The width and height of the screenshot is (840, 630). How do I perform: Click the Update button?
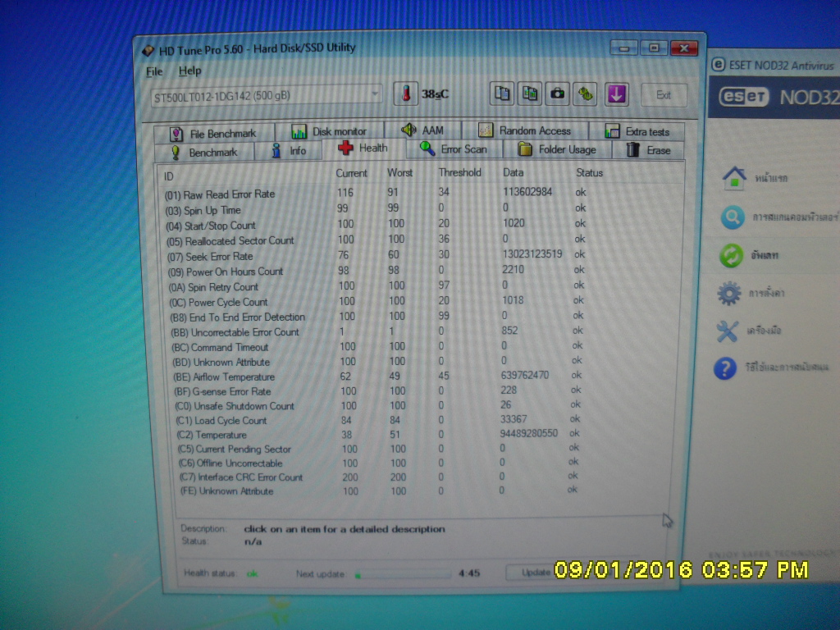click(536, 573)
